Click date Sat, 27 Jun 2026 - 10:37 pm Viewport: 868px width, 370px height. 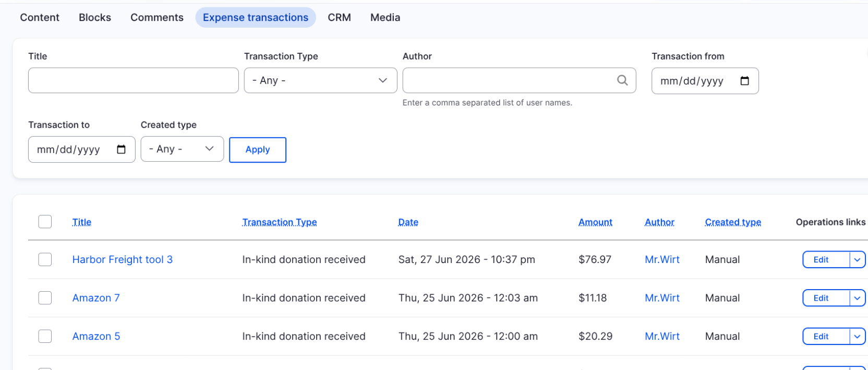(467, 259)
